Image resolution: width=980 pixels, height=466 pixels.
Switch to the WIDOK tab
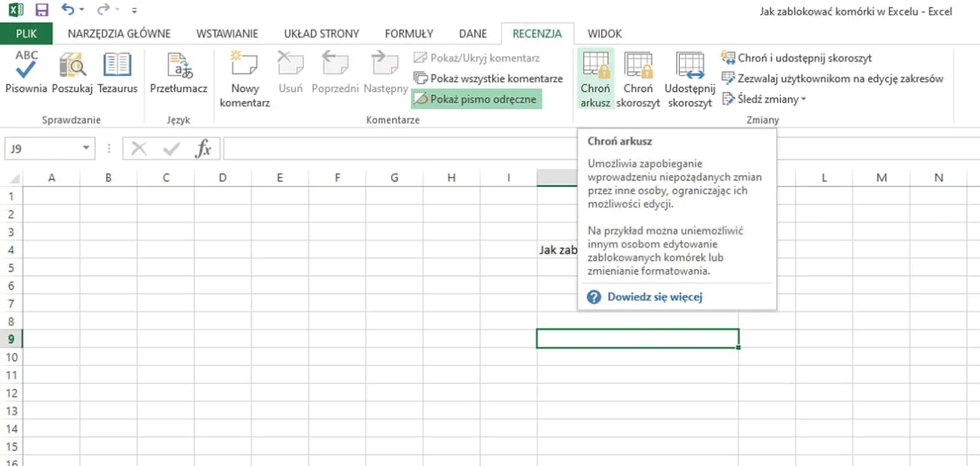pos(605,34)
